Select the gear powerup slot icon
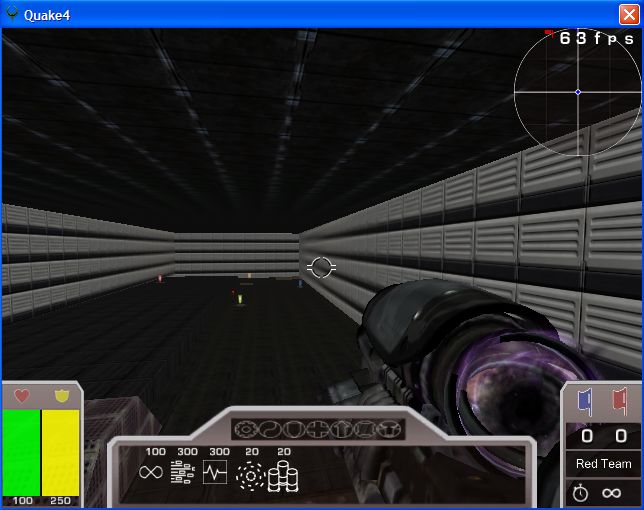The height and width of the screenshot is (510, 644). [x=245, y=430]
